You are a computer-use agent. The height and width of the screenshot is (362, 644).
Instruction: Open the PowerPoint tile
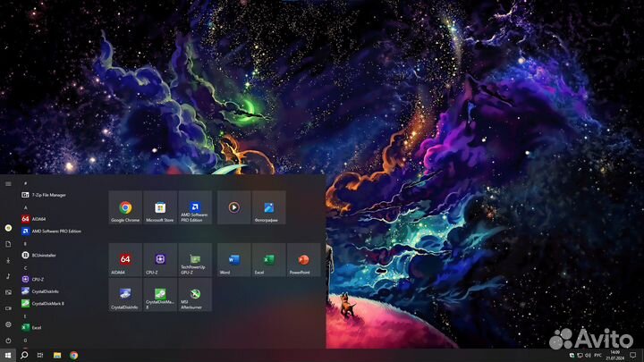(303, 260)
